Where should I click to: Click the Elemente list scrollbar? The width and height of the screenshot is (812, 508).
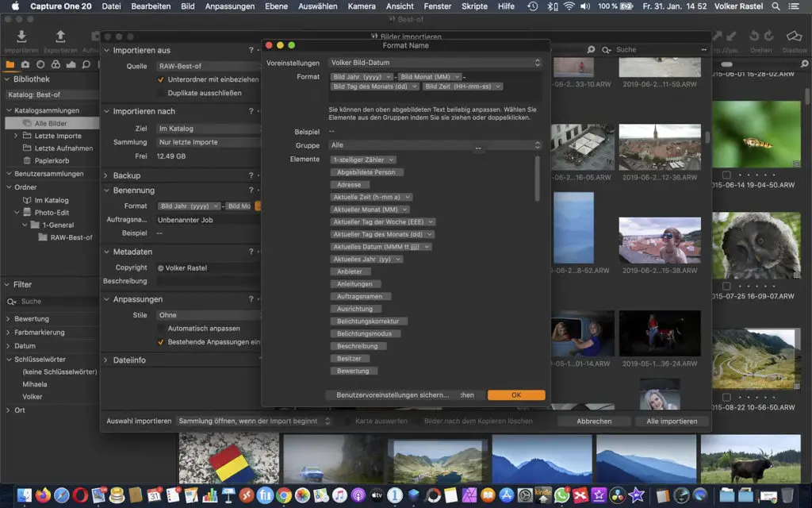[x=537, y=179]
